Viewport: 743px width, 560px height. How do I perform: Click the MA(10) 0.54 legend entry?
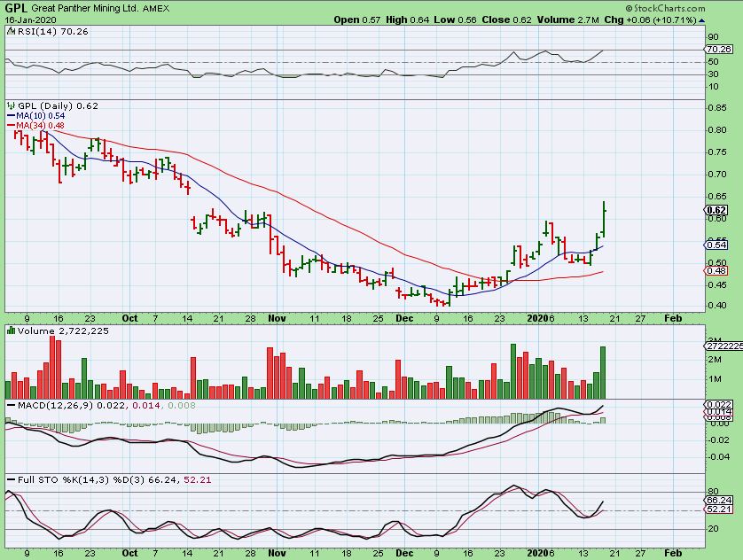(36, 116)
